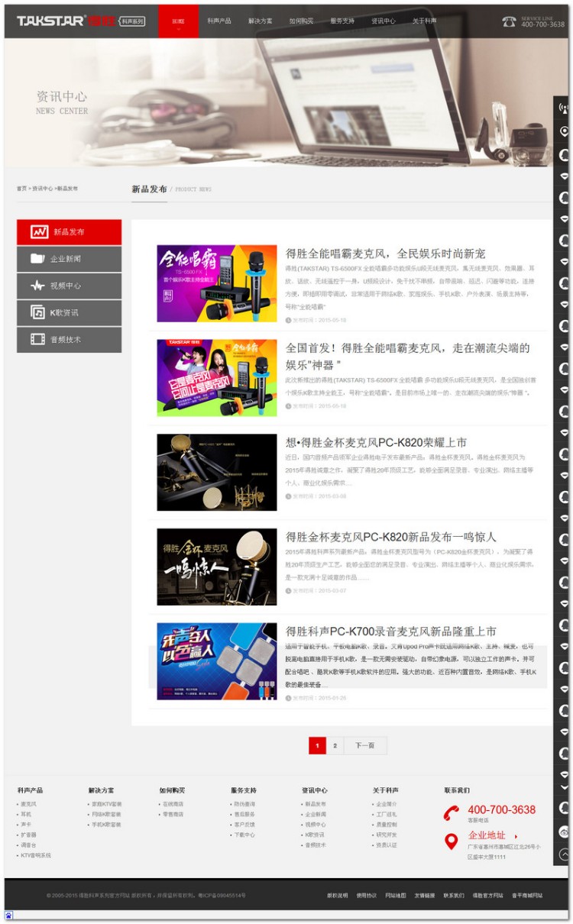
Task: Open footer link 零售商店
Action: (x=173, y=814)
